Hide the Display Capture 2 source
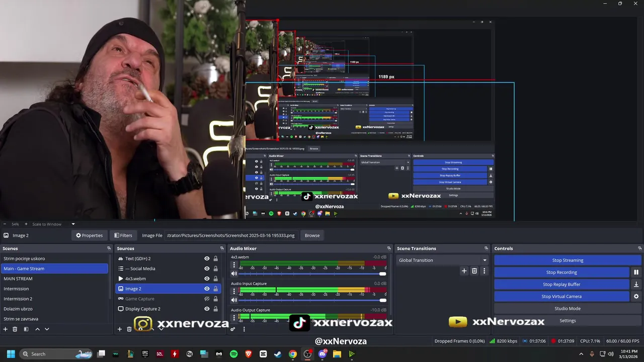This screenshot has height=362, width=644. coord(207,309)
